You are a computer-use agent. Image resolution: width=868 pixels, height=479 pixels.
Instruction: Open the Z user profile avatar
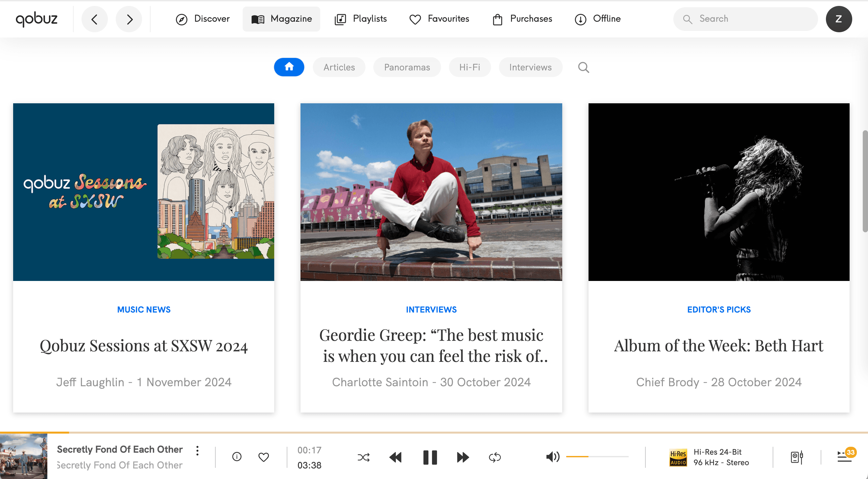pos(839,19)
